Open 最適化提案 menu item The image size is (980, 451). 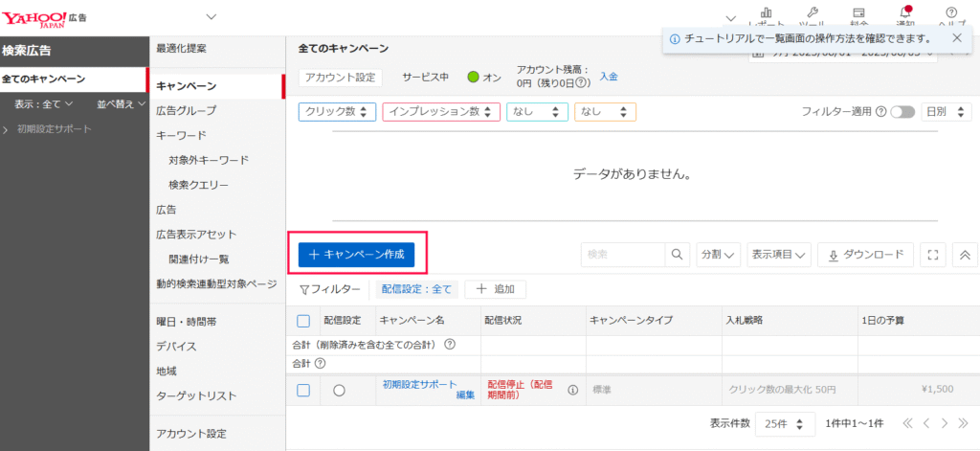click(x=181, y=48)
